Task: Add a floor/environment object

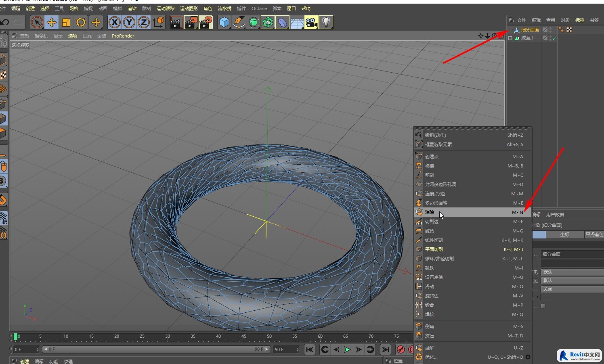Action: pos(297,23)
